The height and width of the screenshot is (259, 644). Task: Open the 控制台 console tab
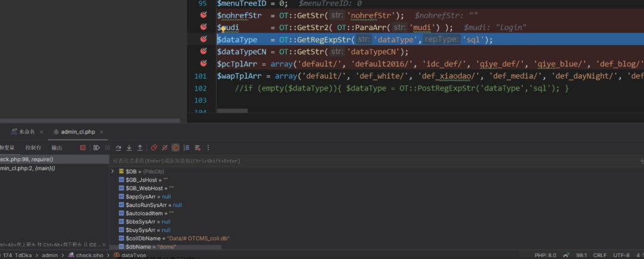tap(33, 147)
